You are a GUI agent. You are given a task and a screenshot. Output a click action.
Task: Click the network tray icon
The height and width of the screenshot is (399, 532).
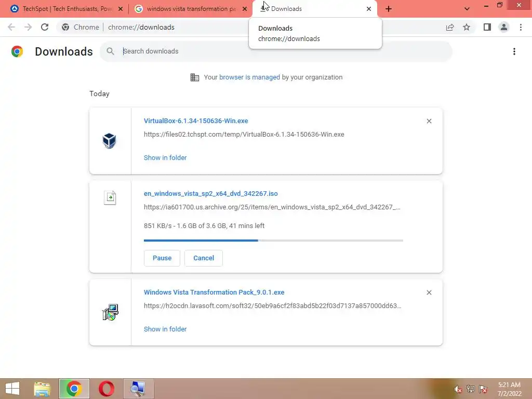[x=471, y=389]
